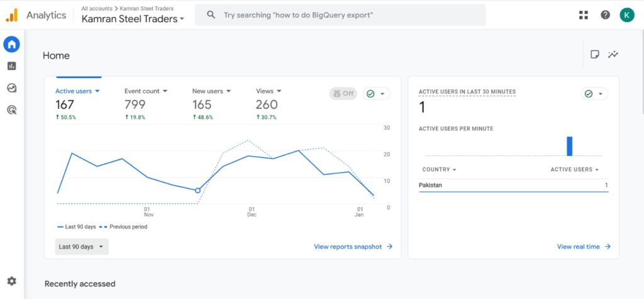This screenshot has height=299, width=644.
Task: Open data quality checkmark dropdown on chart card
Action: pyautogui.click(x=376, y=94)
